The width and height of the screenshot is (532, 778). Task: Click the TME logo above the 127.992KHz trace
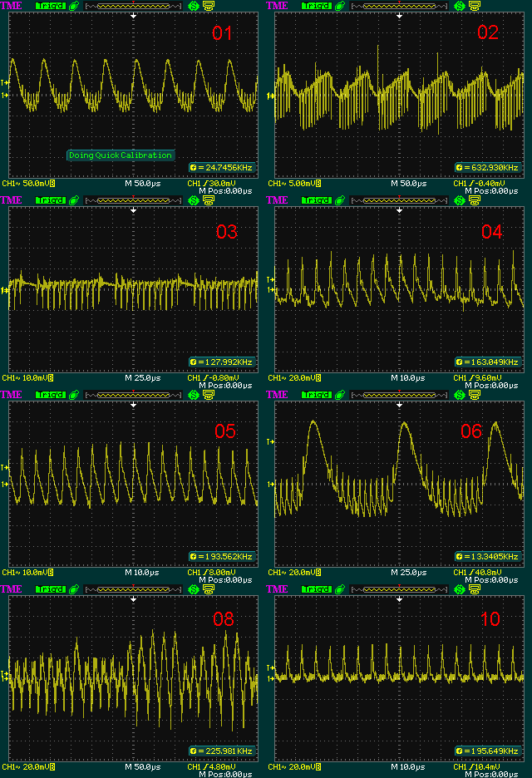(11, 200)
